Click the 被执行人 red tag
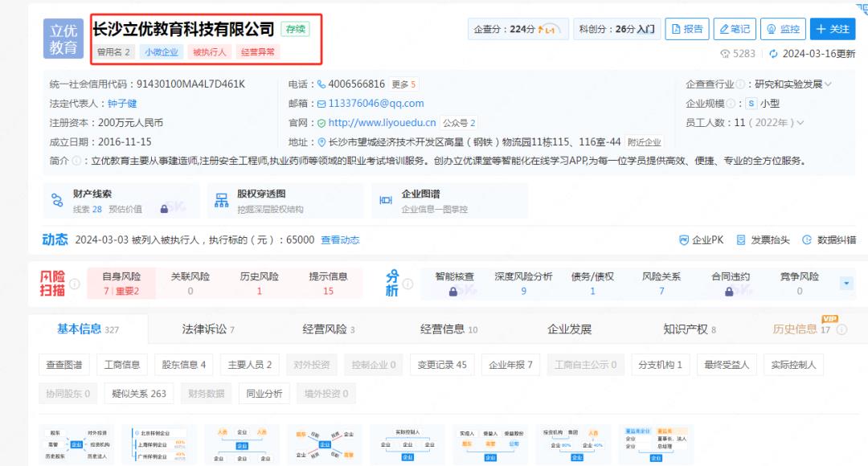Viewport: 868px width, 466px height. [x=209, y=52]
